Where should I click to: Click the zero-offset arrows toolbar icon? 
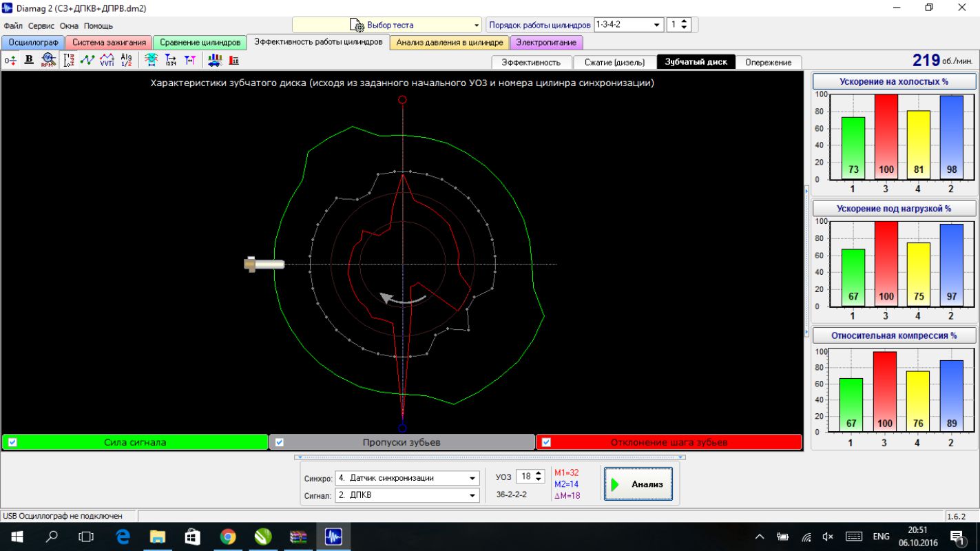tap(10, 60)
